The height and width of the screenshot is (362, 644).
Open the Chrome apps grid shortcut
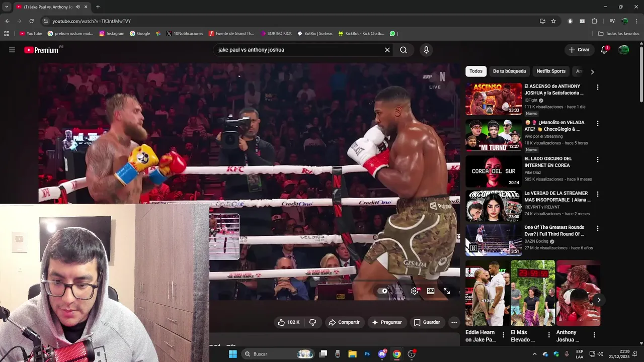click(x=7, y=34)
